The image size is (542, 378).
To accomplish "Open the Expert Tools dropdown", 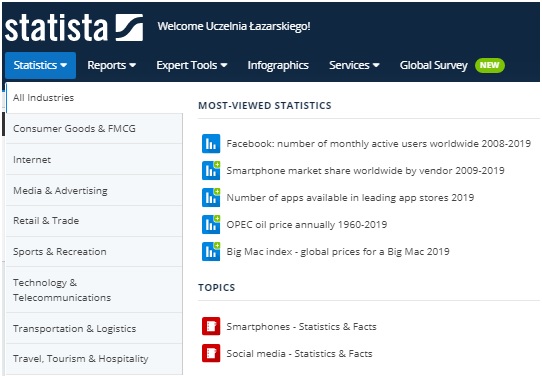I will coord(192,65).
